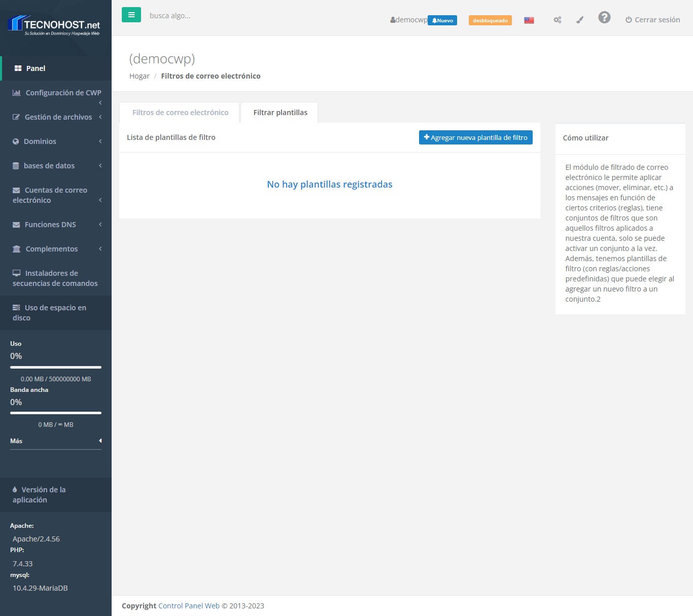Image resolution: width=693 pixels, height=616 pixels.
Task: Expand the Dominios sidebar menu
Action: click(40, 141)
